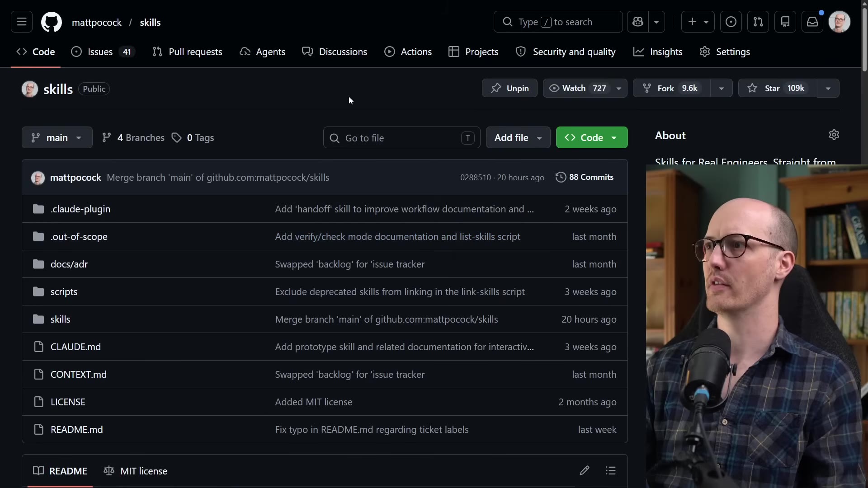Focus the 'Type / to search' box
Image resolution: width=868 pixels, height=488 pixels.
(x=558, y=22)
